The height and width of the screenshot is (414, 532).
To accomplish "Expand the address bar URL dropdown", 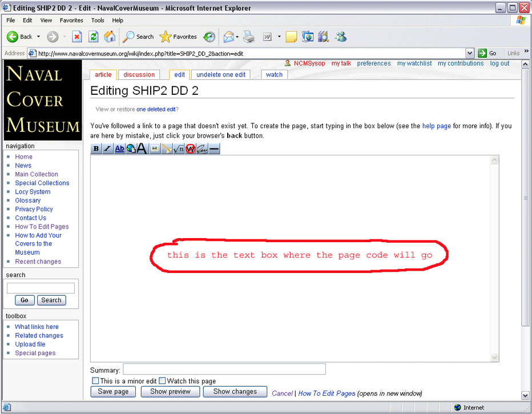I will (x=470, y=53).
